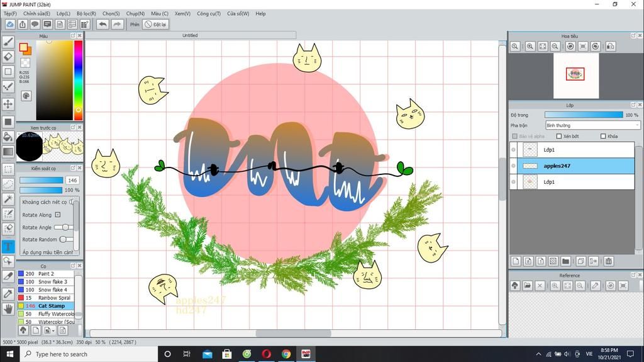Add new brush via cloud icon in Cọ panel
This screenshot has width=644, height=362.
coord(23,330)
